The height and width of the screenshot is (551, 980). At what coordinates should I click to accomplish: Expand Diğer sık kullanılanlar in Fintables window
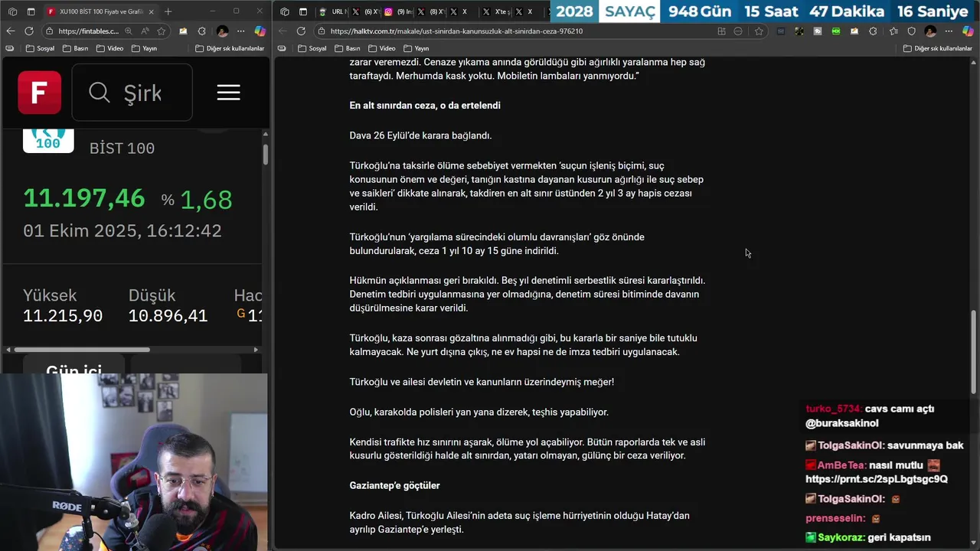point(230,48)
